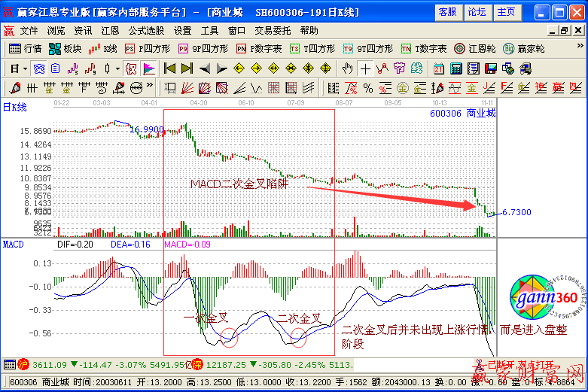This screenshot has height=392, width=588.
Task: Click the calendar date icon
Action: tap(439, 68)
